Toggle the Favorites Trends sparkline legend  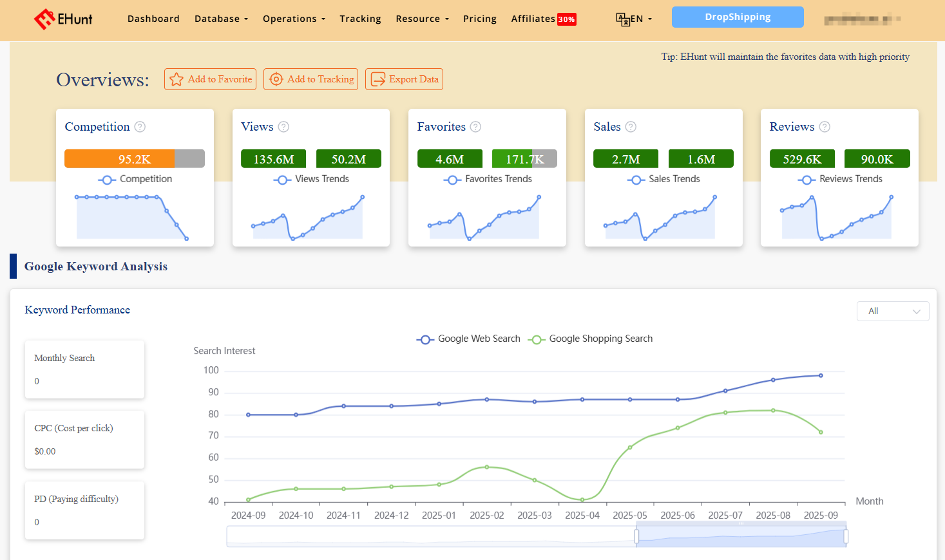click(x=488, y=180)
